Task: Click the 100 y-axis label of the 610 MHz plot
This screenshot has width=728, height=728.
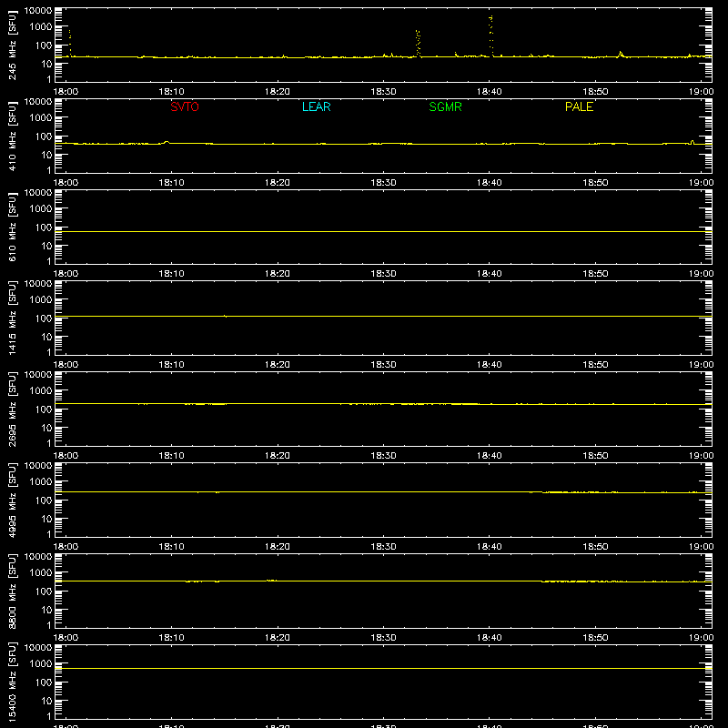Action: click(x=44, y=227)
